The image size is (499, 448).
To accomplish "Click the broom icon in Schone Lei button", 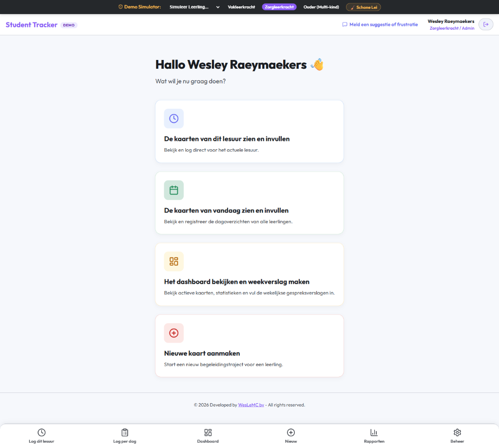I will [x=352, y=7].
